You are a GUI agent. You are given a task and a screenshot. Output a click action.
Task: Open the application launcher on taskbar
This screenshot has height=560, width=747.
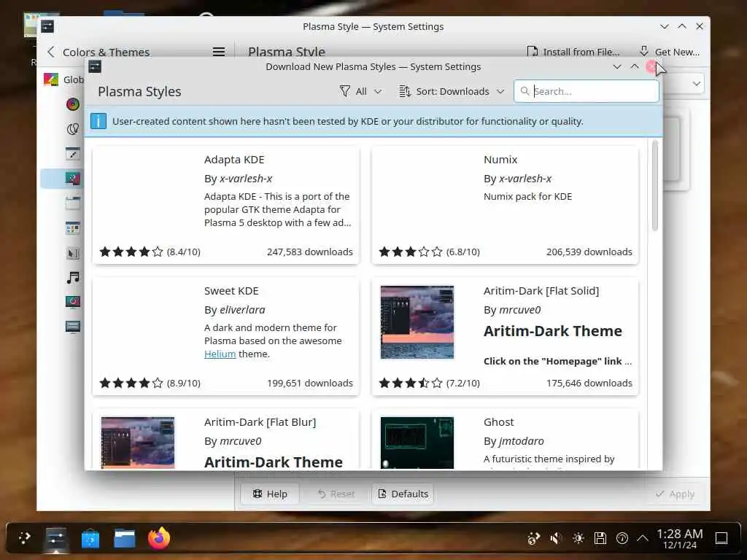pos(24,538)
